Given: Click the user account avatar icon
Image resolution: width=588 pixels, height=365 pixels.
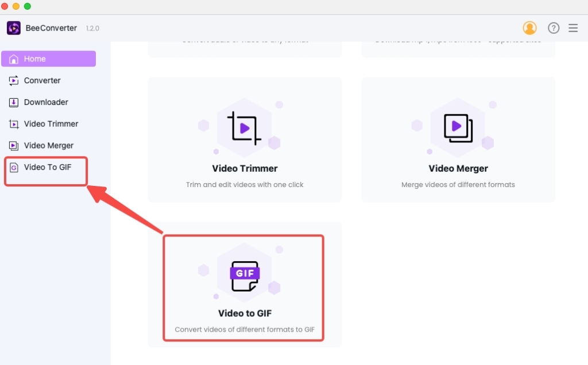Looking at the screenshot, I should click(x=529, y=28).
